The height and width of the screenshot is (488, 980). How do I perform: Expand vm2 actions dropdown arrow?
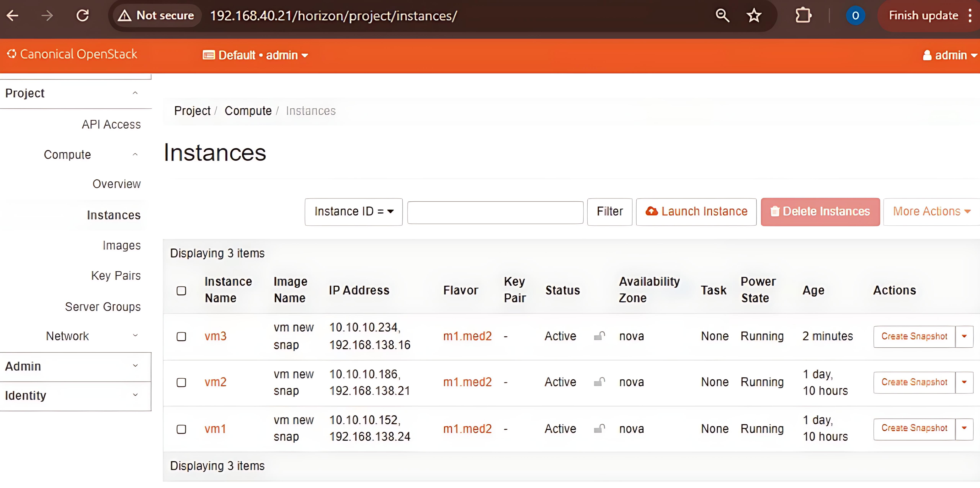[964, 382]
